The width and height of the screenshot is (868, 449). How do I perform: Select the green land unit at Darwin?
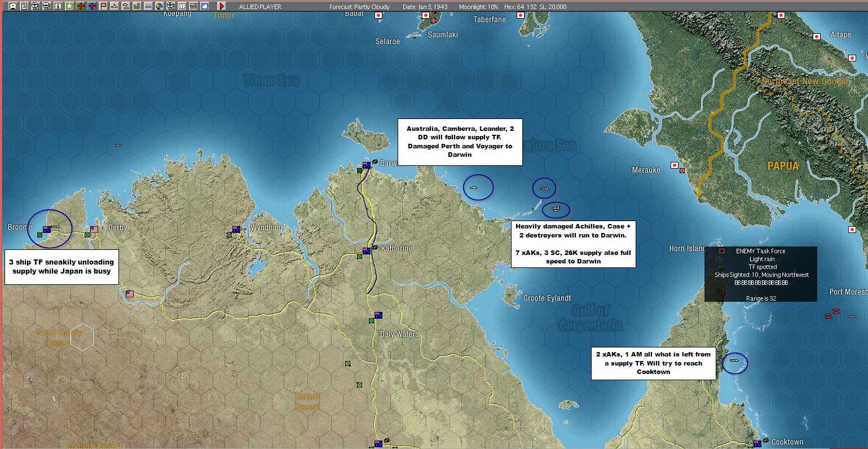pyautogui.click(x=359, y=170)
